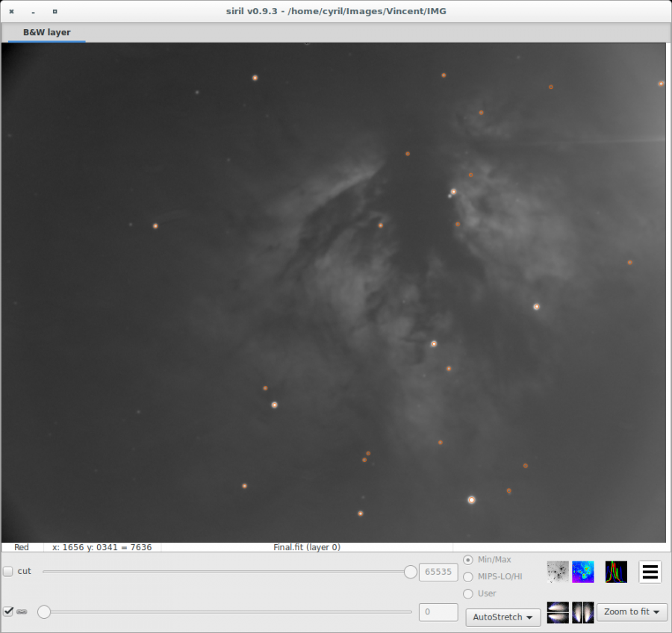Click the chain link icon
Viewport: 672px width, 633px height.
pyautogui.click(x=22, y=611)
